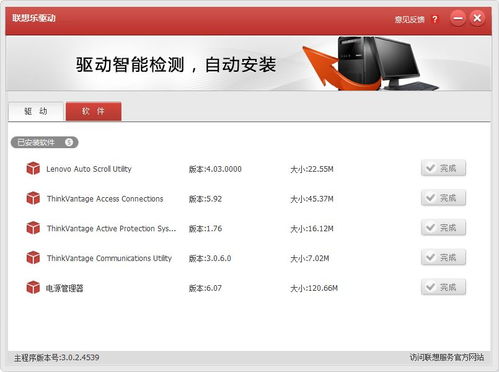Screen dimensions: 499x372
Task: Open the 访问联想服务官方网站 link
Action: [447, 357]
